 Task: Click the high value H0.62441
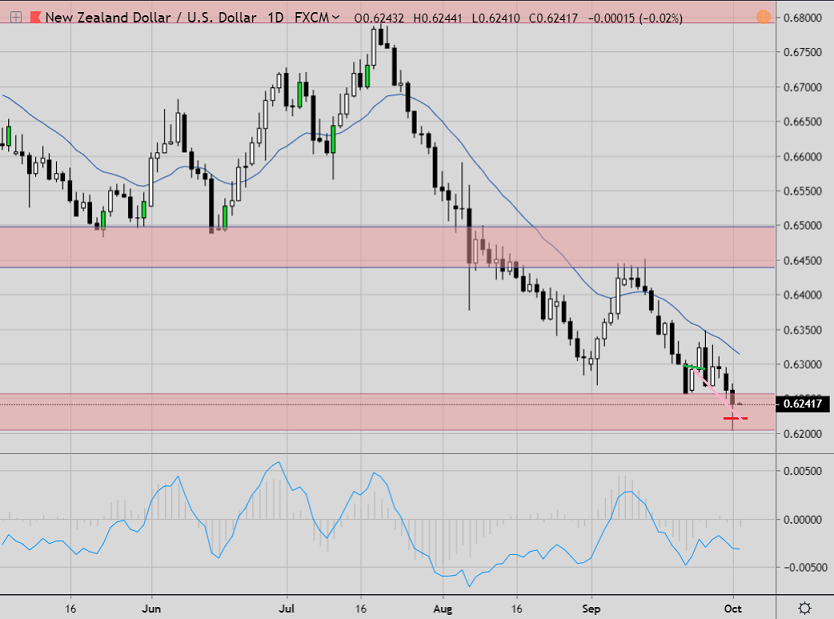[438, 18]
